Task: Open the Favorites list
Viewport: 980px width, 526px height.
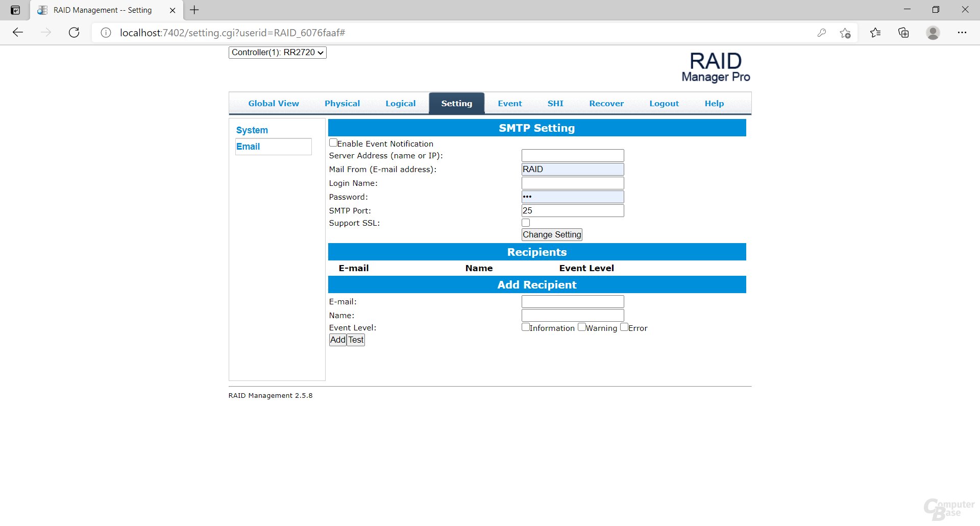Action: [x=875, y=33]
